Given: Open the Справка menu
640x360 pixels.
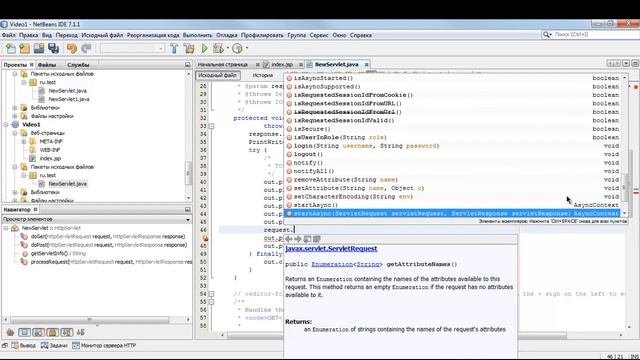Looking at the screenshot, I should 361,35.
